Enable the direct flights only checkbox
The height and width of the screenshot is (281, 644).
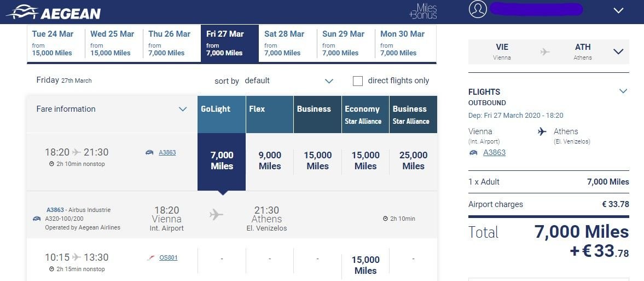click(x=358, y=81)
